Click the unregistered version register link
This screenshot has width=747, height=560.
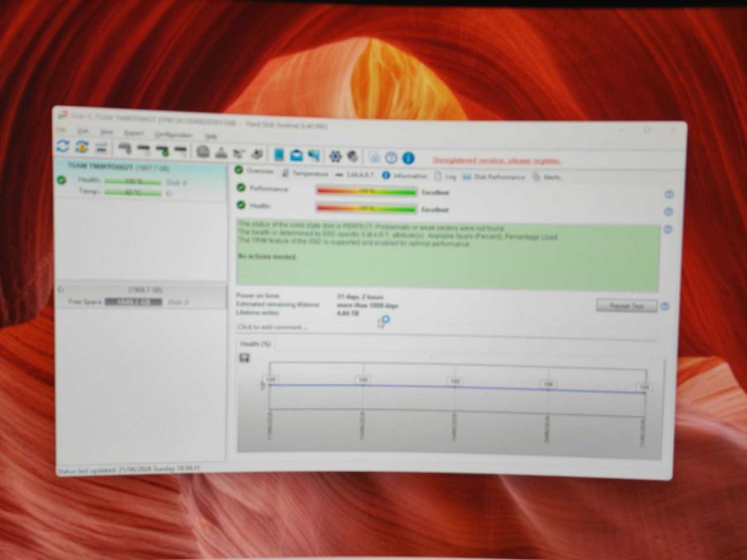pyautogui.click(x=497, y=161)
